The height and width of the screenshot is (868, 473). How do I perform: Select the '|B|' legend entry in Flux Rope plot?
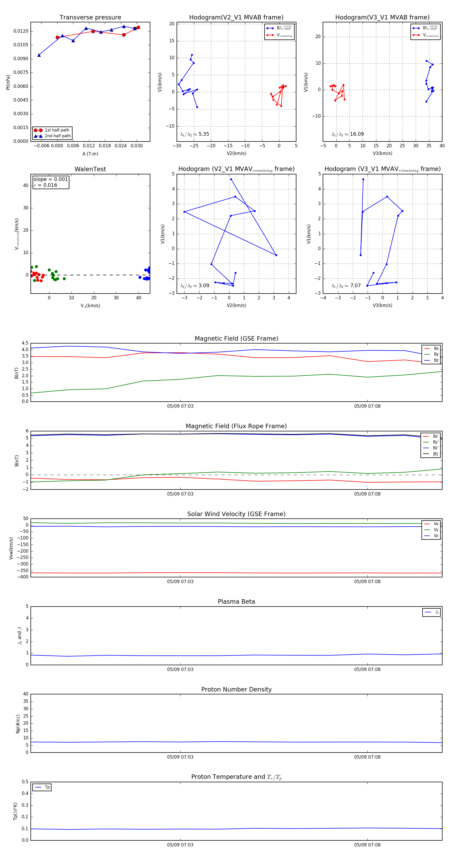[431, 454]
